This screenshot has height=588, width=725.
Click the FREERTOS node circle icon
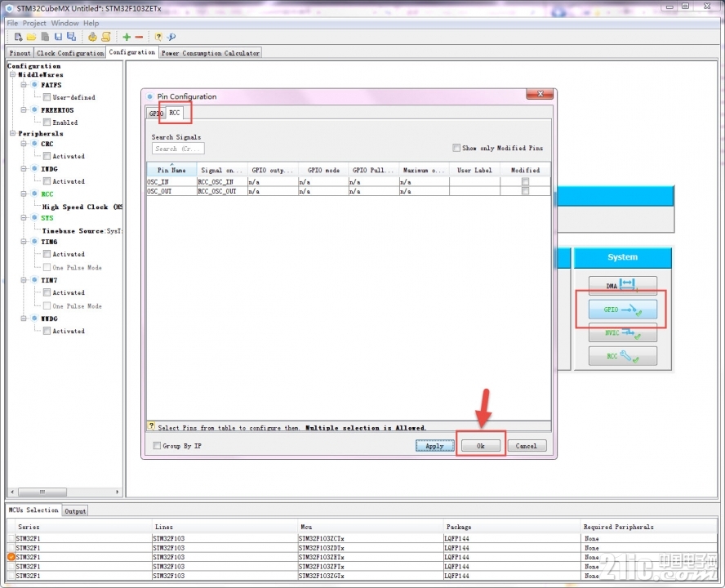(x=34, y=109)
